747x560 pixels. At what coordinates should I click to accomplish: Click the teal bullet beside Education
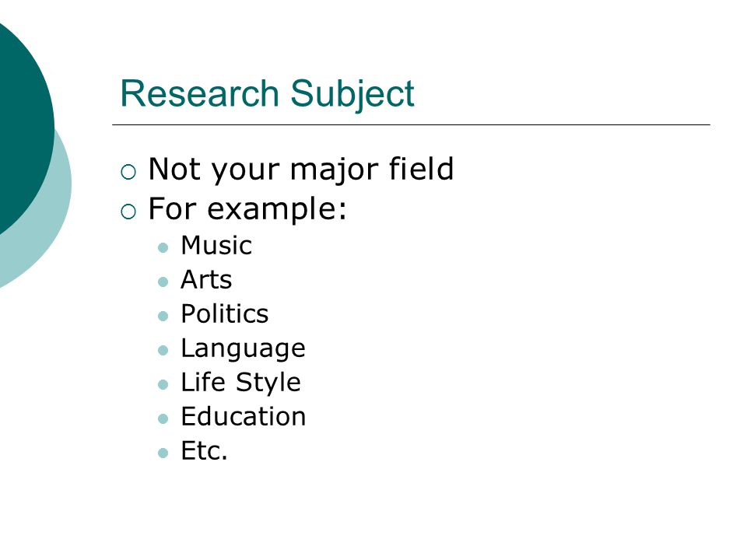[x=163, y=419]
